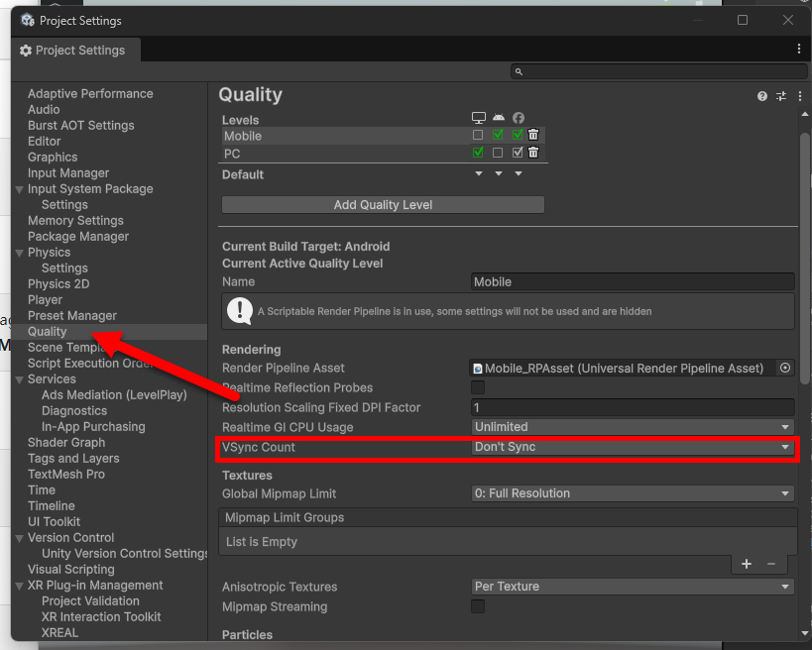Collapse the Version Control tree node
The image size is (812, 650).
point(20,538)
